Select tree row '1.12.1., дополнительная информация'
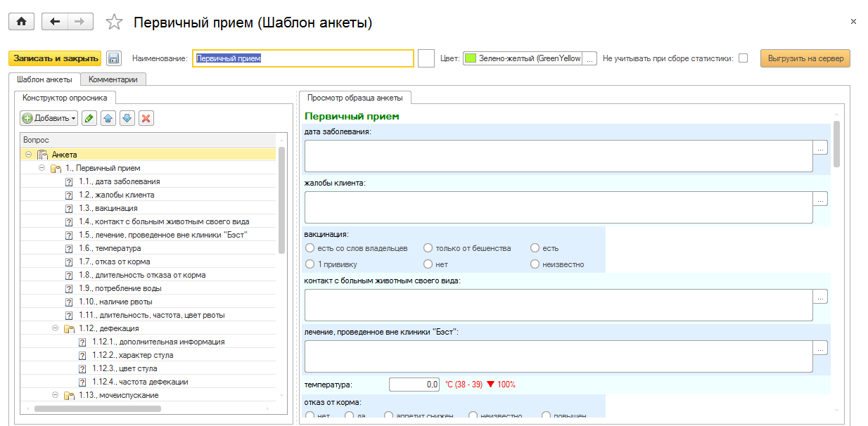Viewport: 868px width, 426px height. point(149,342)
